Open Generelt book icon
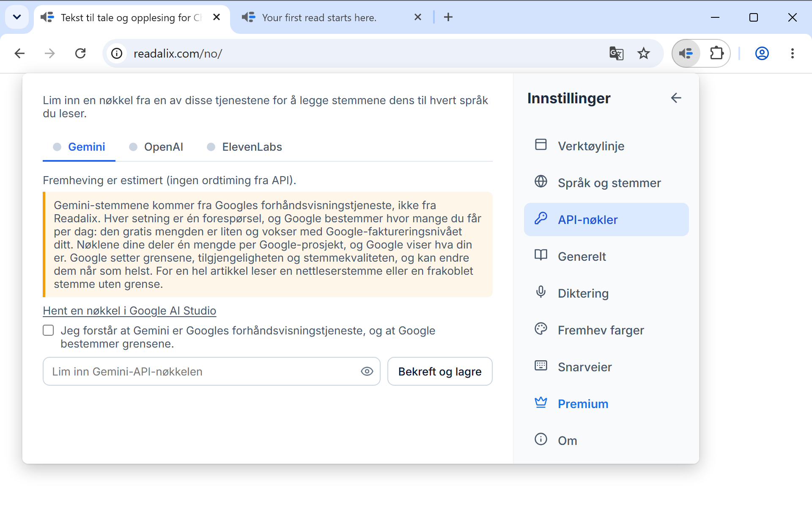812x508 pixels. pos(540,255)
